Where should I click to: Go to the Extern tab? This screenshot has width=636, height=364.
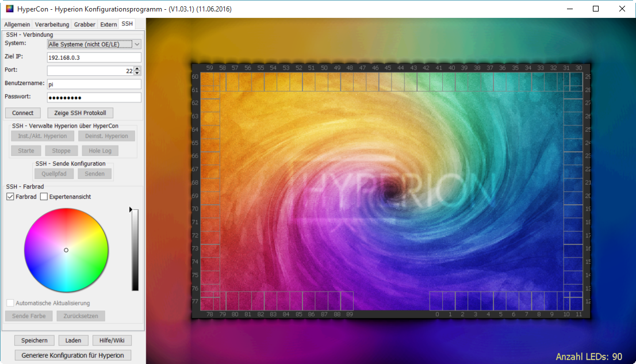click(x=108, y=25)
